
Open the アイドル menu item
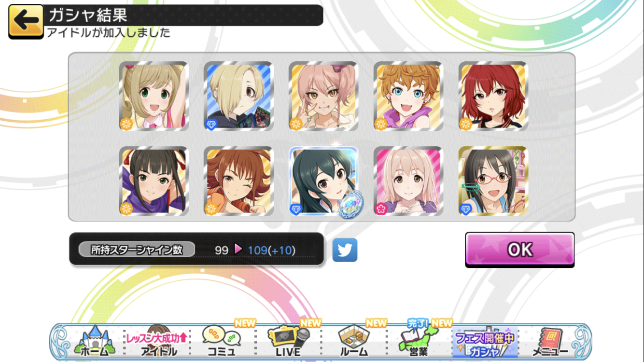(158, 341)
